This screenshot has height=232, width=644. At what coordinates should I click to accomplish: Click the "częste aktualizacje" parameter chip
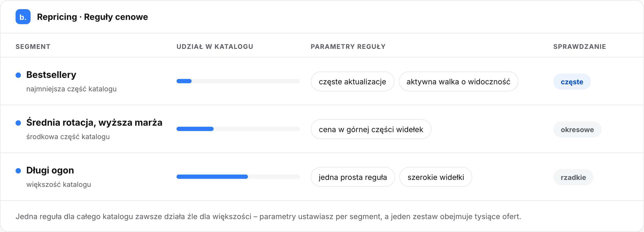(x=352, y=82)
